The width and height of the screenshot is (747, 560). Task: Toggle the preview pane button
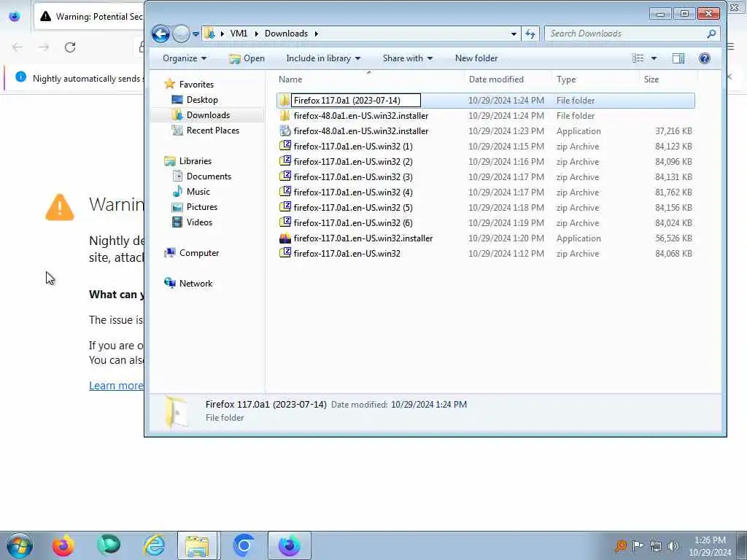[x=678, y=58]
